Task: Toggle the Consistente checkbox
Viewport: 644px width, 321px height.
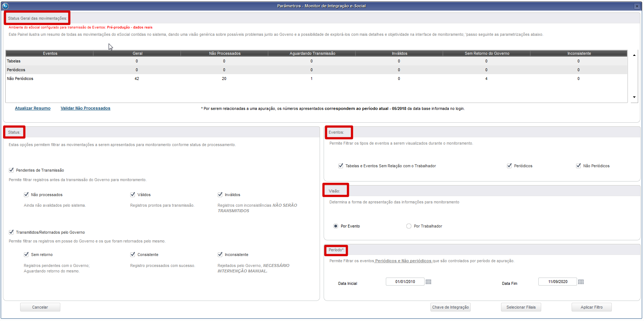Action: 133,255
